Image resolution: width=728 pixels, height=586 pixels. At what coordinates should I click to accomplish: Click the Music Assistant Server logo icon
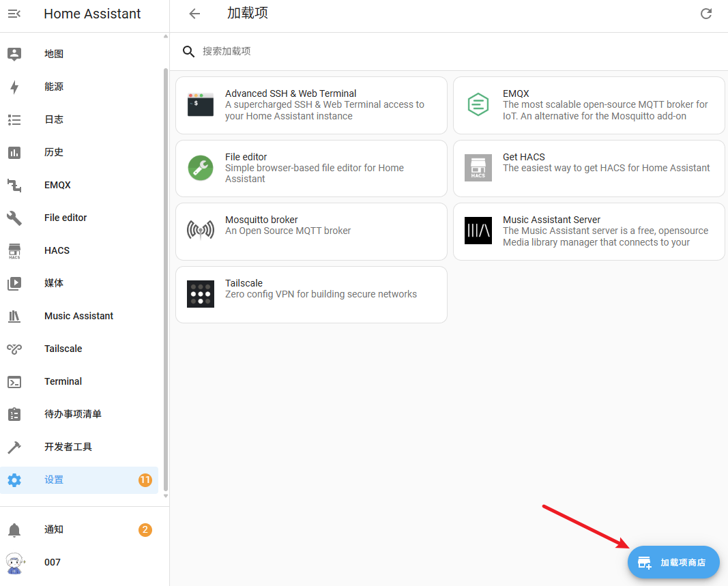478,231
